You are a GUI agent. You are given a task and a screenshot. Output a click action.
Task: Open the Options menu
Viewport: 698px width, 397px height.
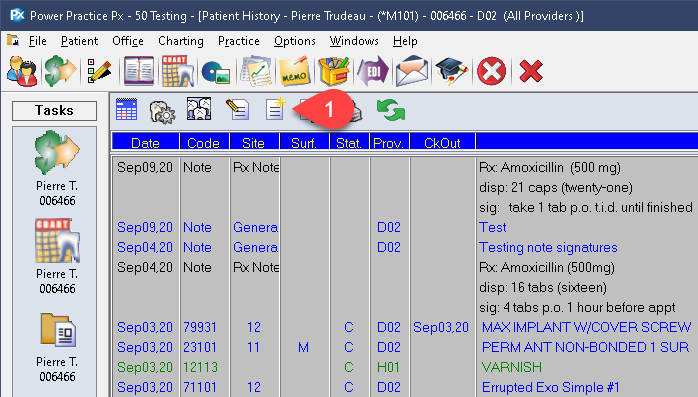coord(295,41)
